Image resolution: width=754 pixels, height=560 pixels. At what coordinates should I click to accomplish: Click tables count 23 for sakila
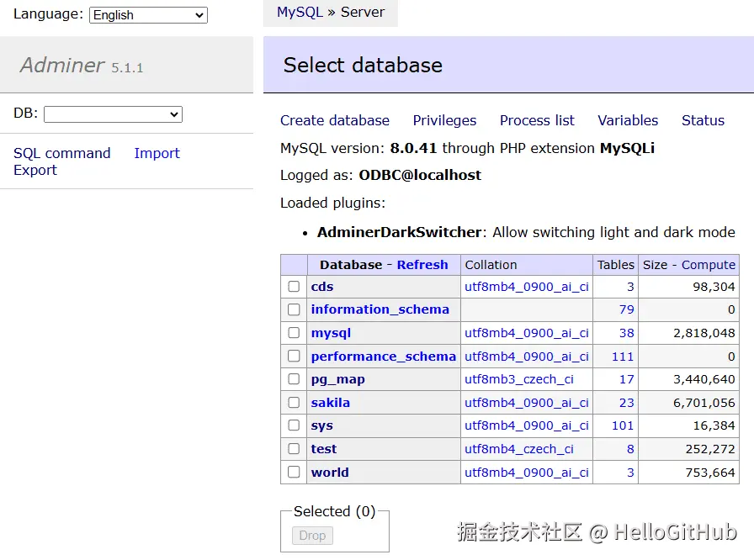point(626,403)
